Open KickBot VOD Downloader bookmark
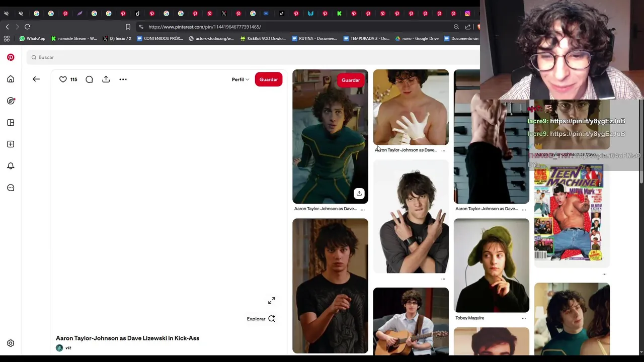 click(263, 38)
